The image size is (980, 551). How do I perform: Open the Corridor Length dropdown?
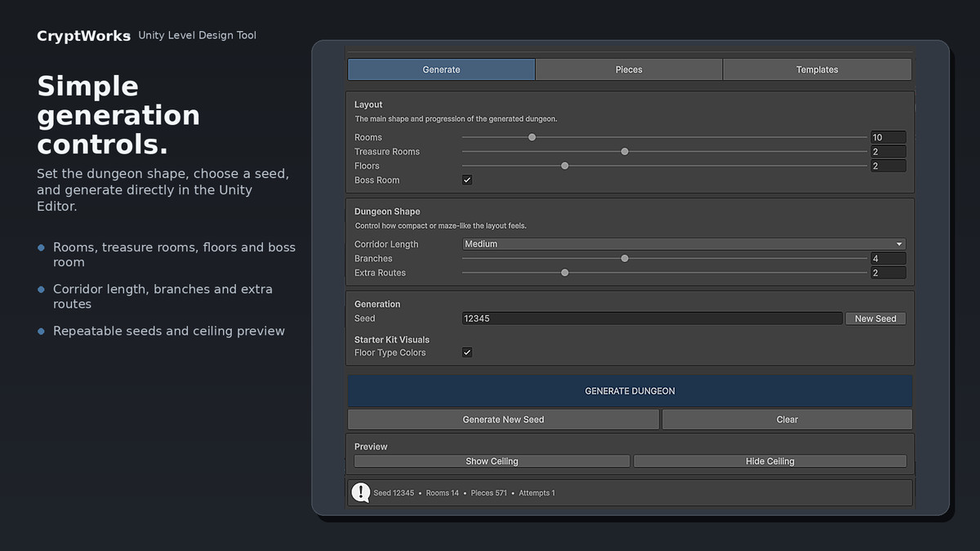tap(684, 244)
